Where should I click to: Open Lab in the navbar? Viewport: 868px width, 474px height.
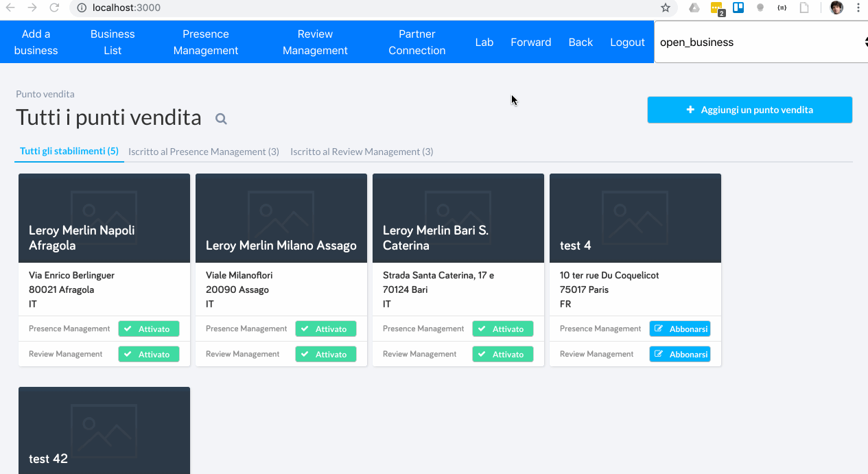click(x=484, y=42)
